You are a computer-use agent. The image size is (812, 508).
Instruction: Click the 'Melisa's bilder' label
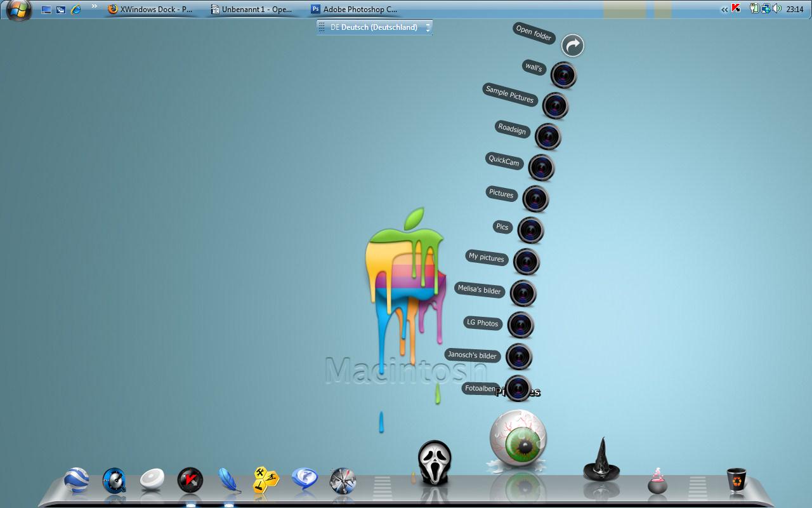480,290
